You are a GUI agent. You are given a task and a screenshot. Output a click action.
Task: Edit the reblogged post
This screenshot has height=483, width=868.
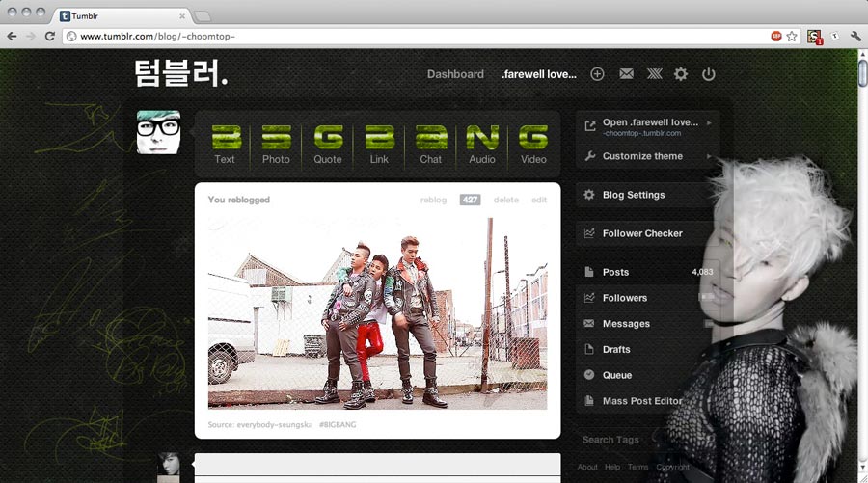(539, 200)
